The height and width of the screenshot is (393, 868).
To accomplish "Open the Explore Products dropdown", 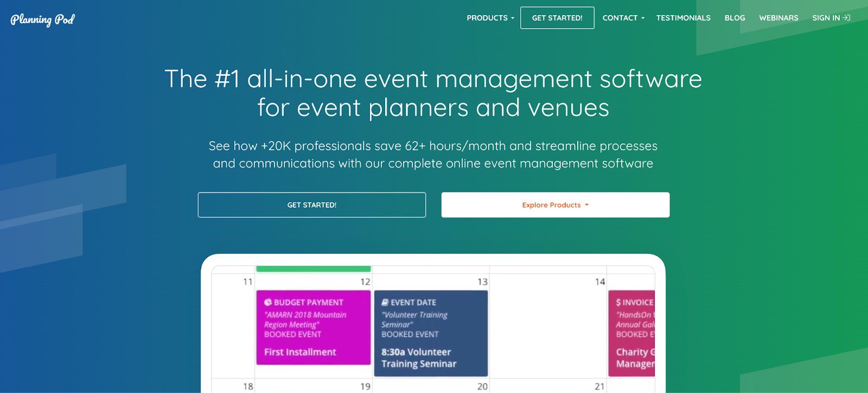I will coord(556,205).
